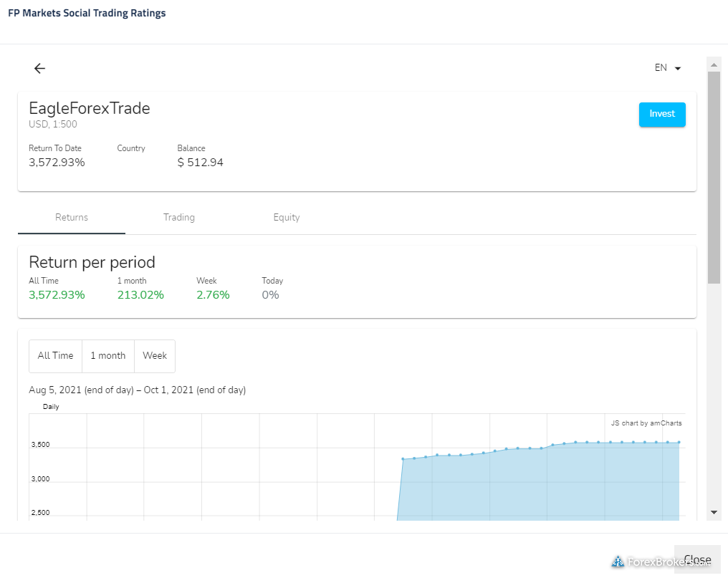
Task: Click the 3,000 axis label
Action: [40, 479]
